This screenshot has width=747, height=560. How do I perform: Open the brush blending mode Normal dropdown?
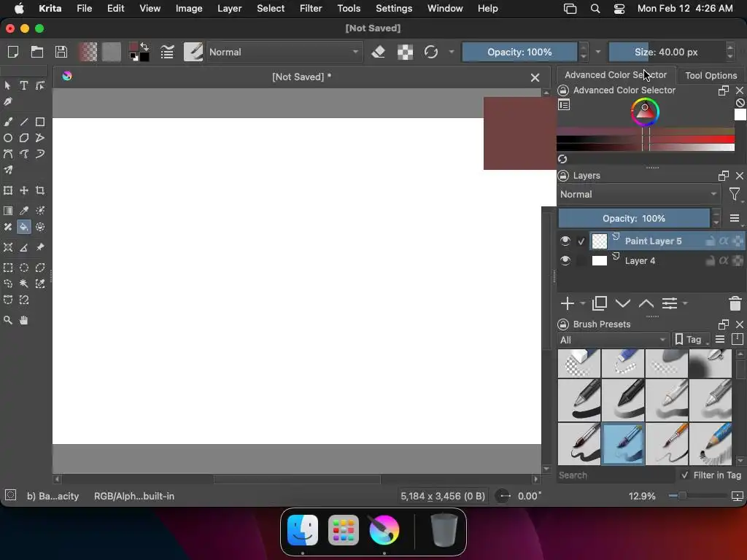[284, 52]
